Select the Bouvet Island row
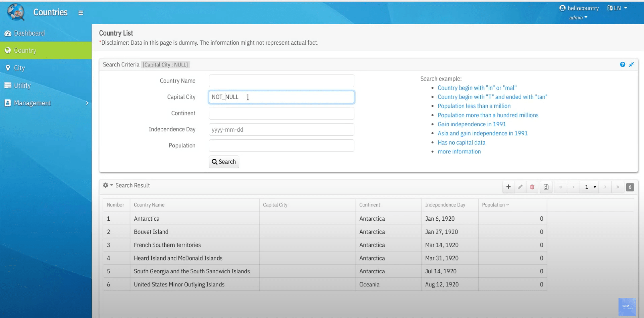 click(325, 232)
